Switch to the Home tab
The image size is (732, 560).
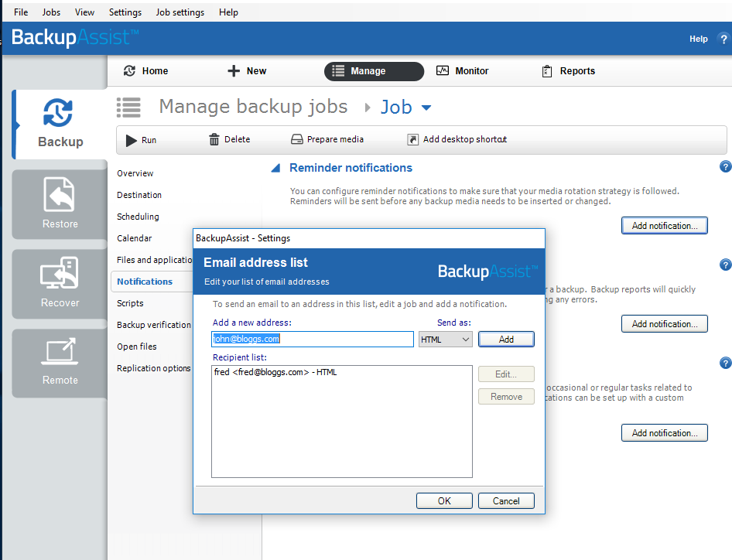(145, 71)
